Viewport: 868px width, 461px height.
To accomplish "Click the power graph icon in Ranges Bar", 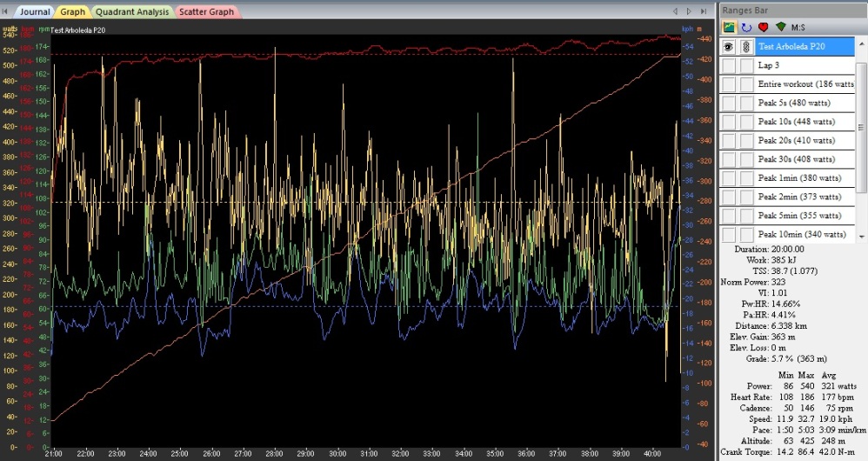I will 729,27.
